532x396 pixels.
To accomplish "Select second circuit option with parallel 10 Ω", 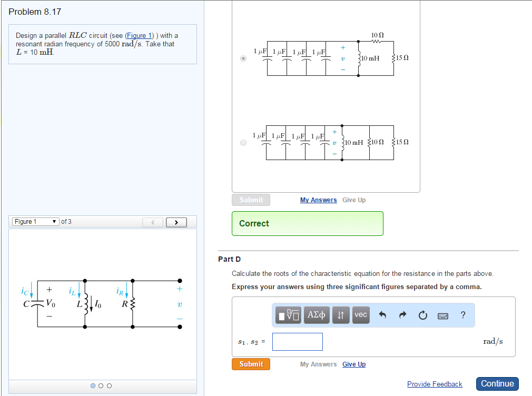I will pyautogui.click(x=243, y=143).
